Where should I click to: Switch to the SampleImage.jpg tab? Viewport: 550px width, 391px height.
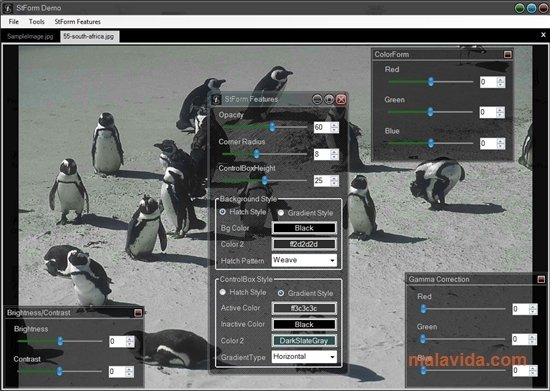tap(30, 36)
